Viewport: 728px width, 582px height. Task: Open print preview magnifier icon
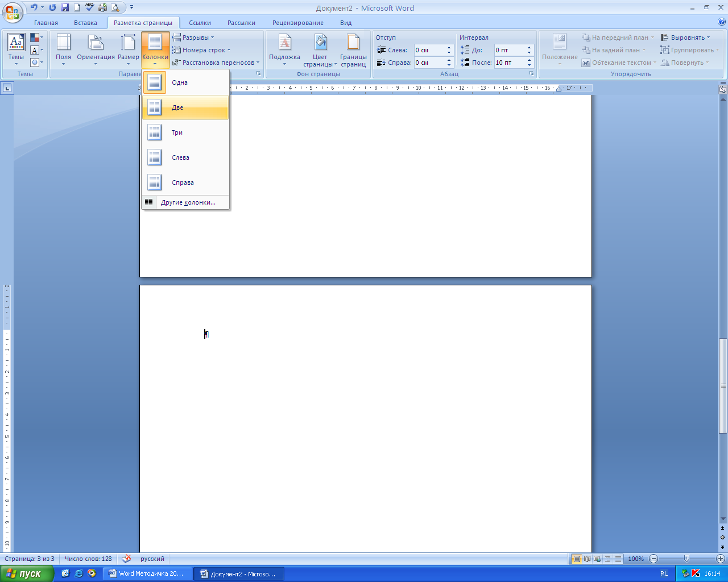pos(115,7)
